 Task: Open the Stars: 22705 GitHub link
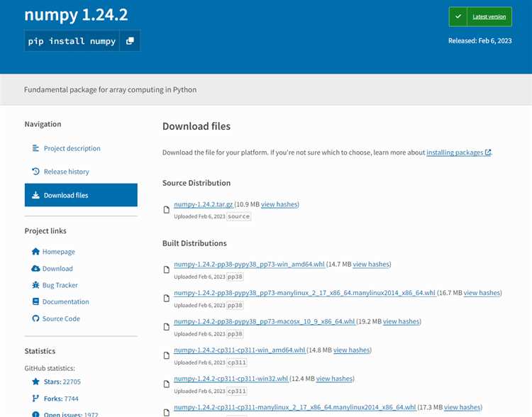tap(62, 382)
